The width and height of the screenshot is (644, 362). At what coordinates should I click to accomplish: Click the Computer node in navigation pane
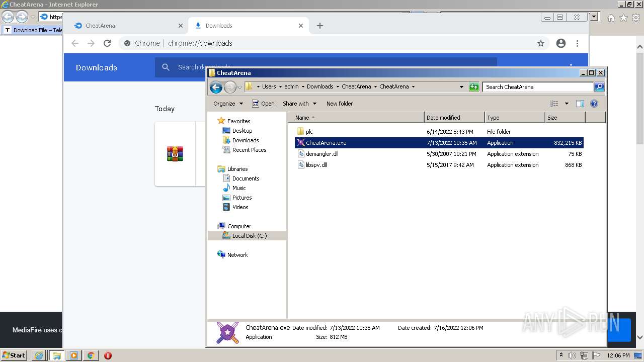coord(239,226)
